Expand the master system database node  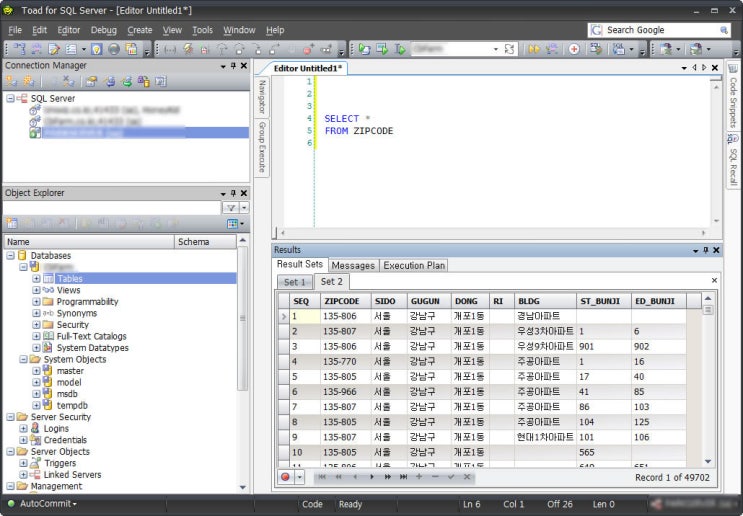(x=37, y=371)
